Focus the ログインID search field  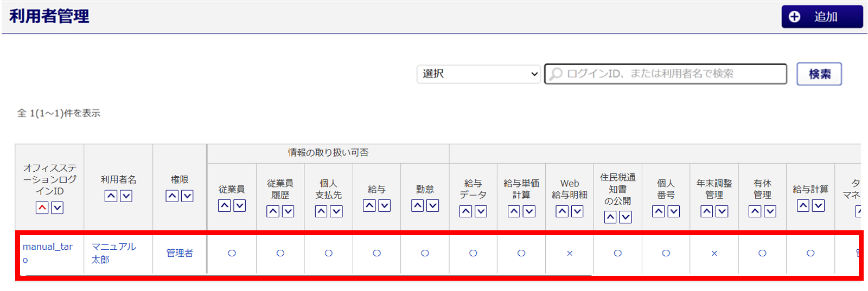point(666,74)
